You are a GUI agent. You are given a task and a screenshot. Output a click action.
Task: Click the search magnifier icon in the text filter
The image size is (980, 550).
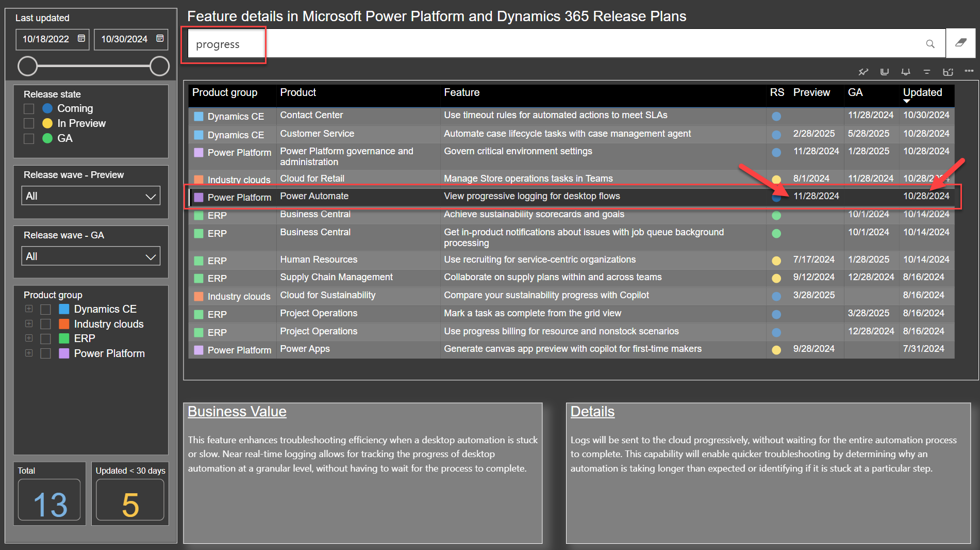point(930,44)
